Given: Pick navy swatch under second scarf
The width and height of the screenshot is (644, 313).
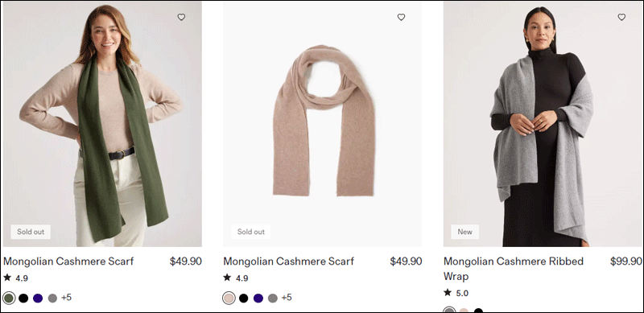Looking at the screenshot, I should [258, 299].
